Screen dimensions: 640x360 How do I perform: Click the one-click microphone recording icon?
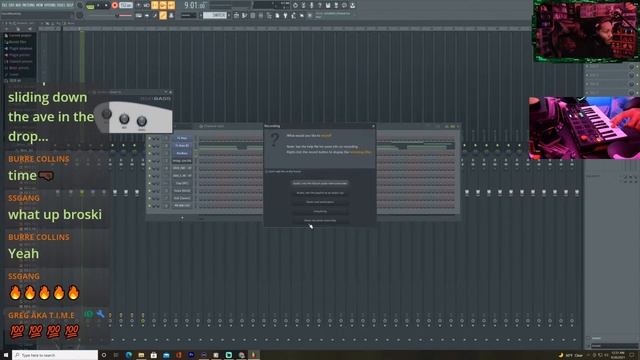pos(311,5)
